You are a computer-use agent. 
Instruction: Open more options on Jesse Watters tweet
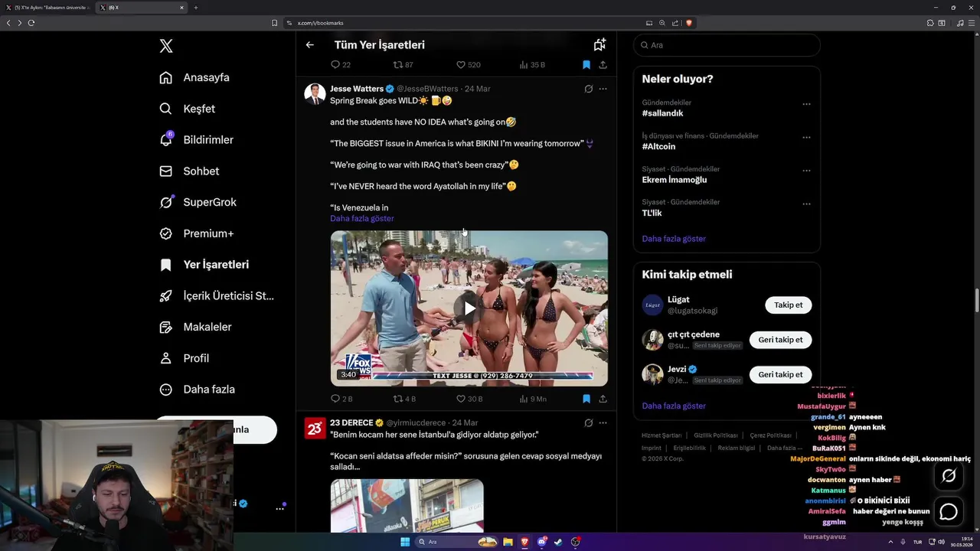[603, 89]
